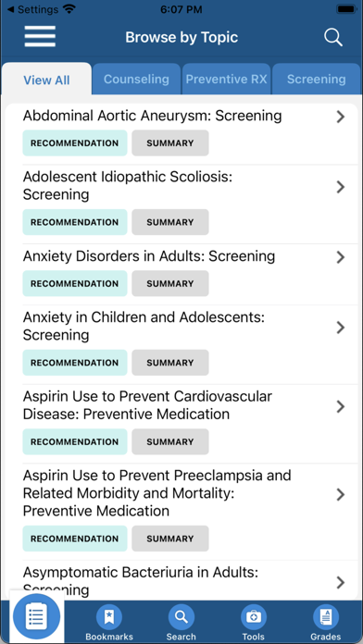
Task: Expand Adolescent Idiopathic Scoliosis chevron
Action: [341, 187]
